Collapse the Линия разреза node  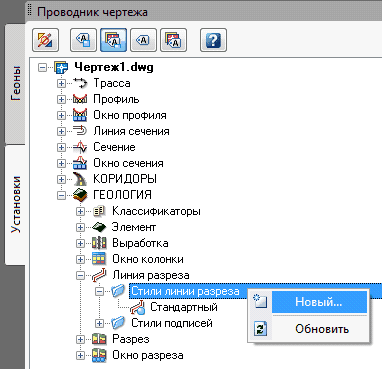(80, 275)
